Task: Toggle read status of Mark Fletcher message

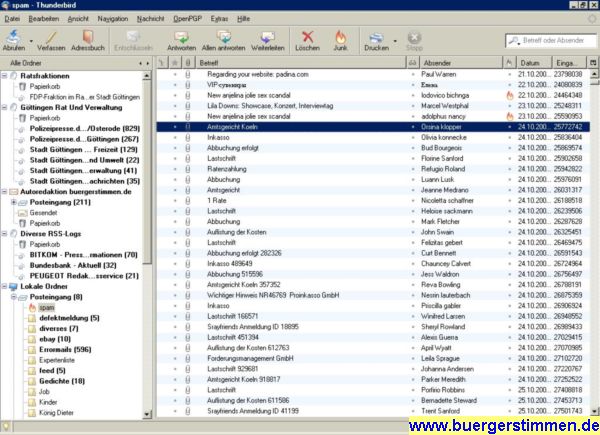Action: [412, 222]
